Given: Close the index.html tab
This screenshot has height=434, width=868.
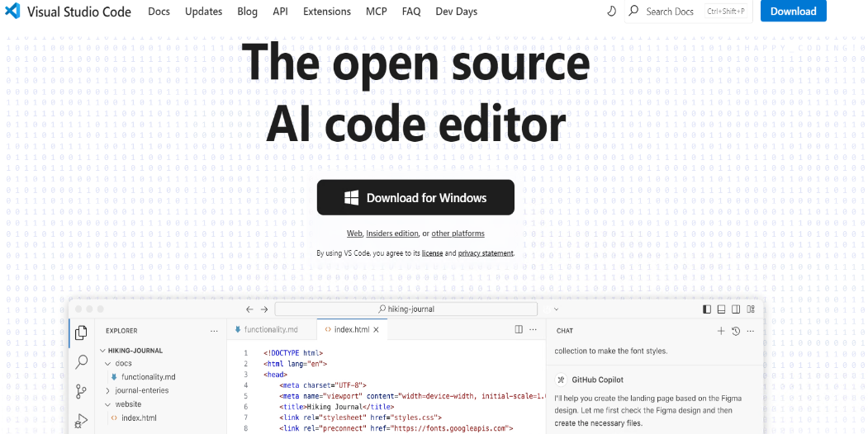Looking at the screenshot, I should (376, 329).
